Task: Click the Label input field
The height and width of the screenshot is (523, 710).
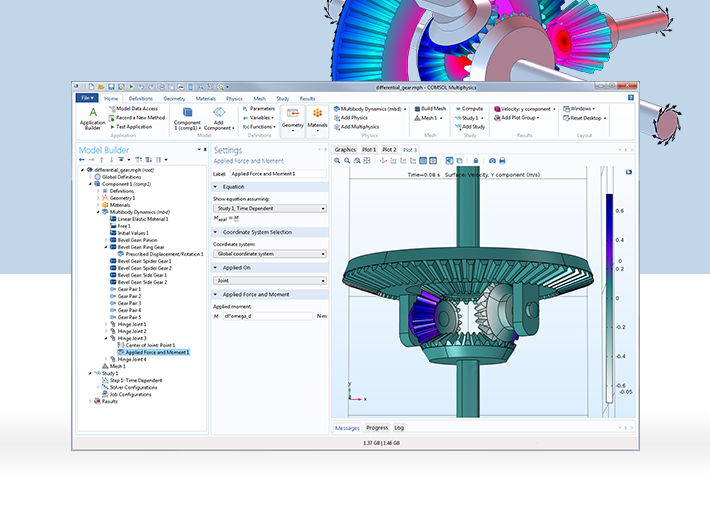Action: point(278,174)
